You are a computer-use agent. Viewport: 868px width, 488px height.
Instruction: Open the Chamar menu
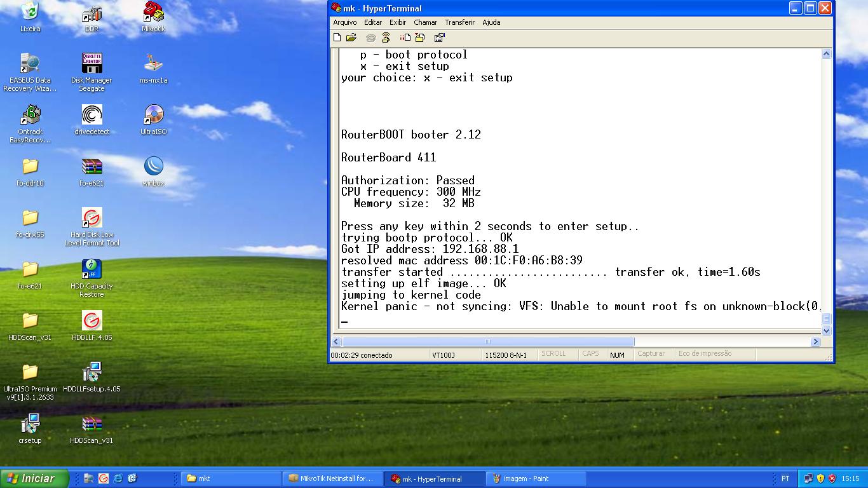coord(425,22)
